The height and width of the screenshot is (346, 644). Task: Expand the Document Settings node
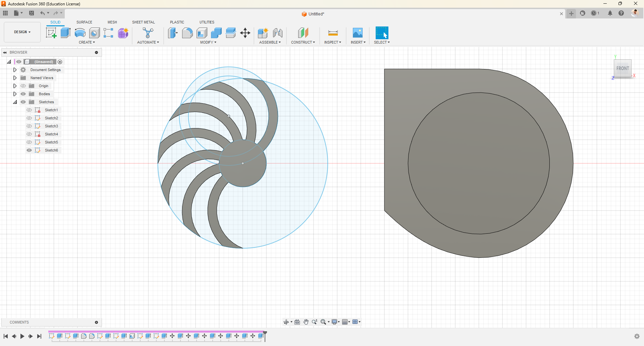15,70
